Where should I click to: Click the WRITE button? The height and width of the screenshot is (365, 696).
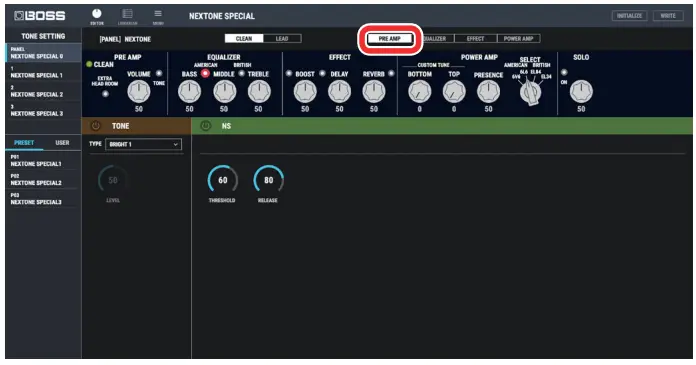pyautogui.click(x=668, y=16)
